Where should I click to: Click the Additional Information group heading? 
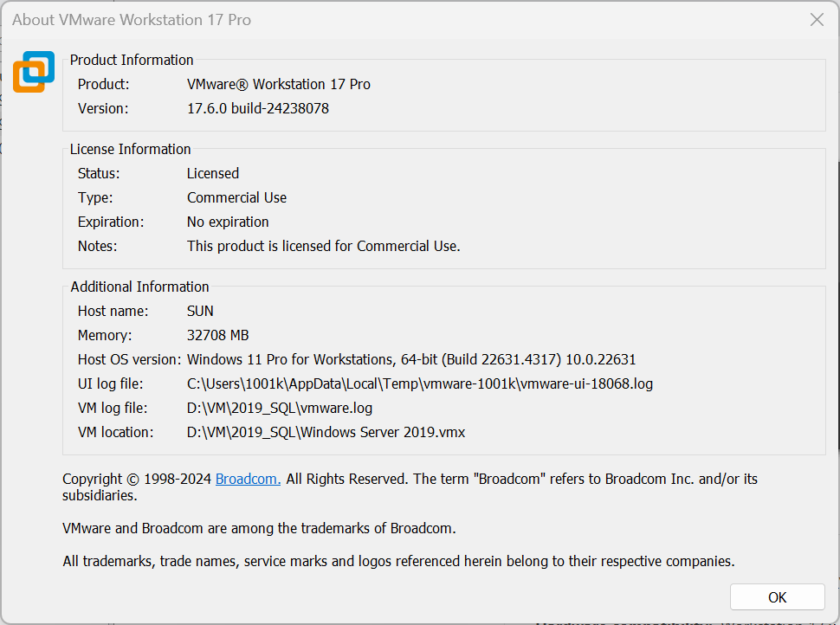[x=139, y=287]
